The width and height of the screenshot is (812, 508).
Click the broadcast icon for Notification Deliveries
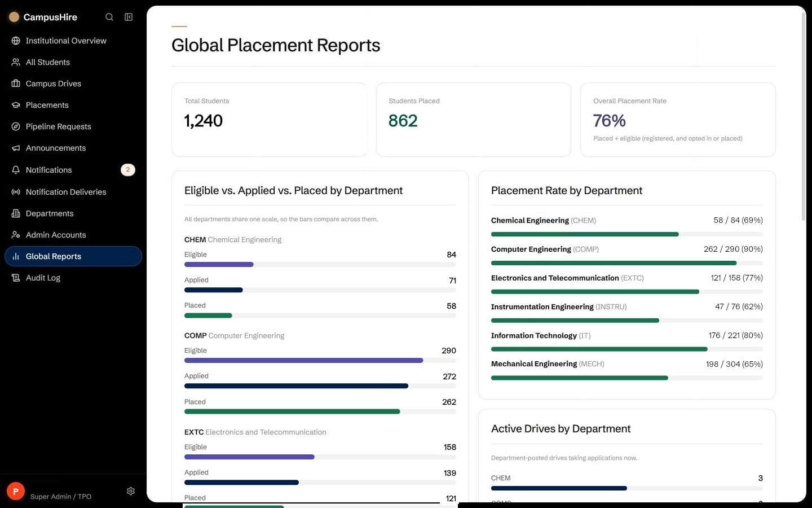point(16,192)
